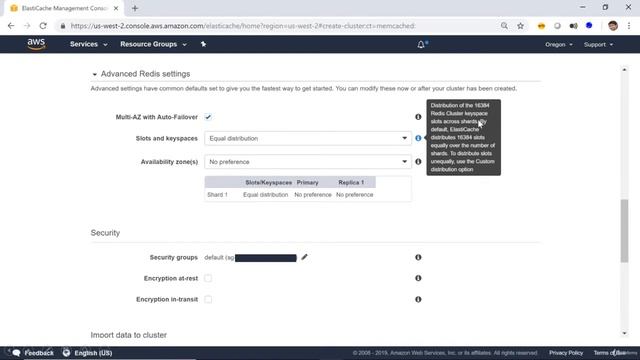640x360 pixels.
Task: Open the Services menu
Action: pos(89,44)
